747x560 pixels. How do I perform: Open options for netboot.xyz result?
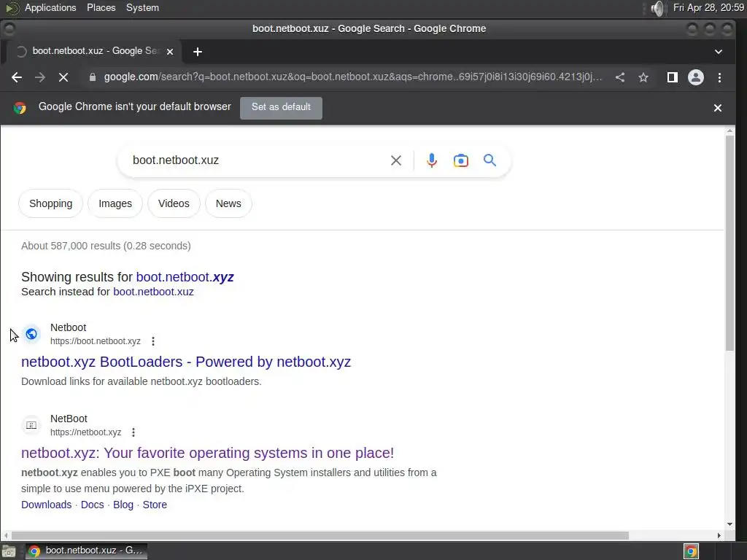(133, 432)
